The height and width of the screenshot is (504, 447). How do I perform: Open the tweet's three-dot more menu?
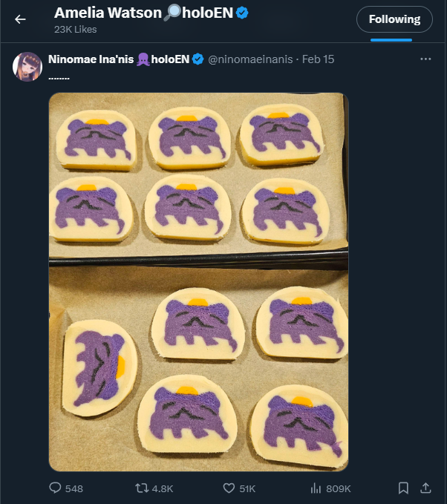pyautogui.click(x=425, y=59)
